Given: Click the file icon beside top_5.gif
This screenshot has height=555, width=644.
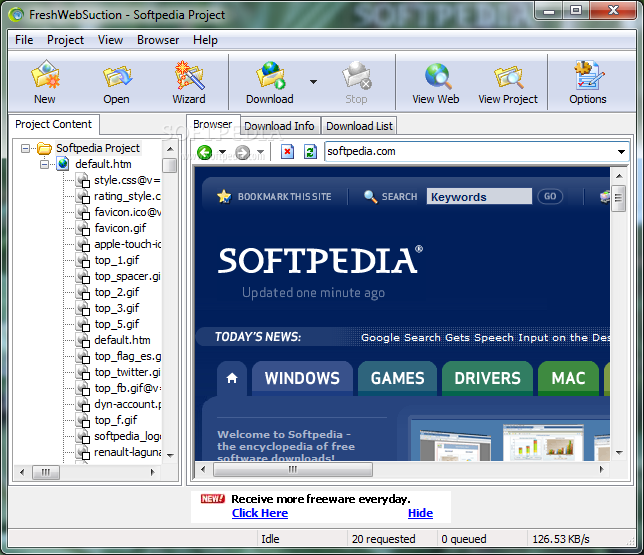Looking at the screenshot, I should (x=83, y=325).
